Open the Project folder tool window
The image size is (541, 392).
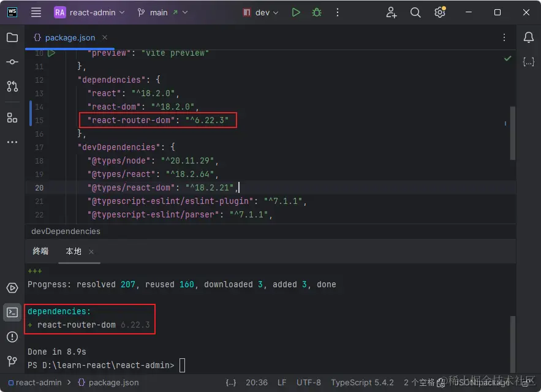(x=12, y=37)
